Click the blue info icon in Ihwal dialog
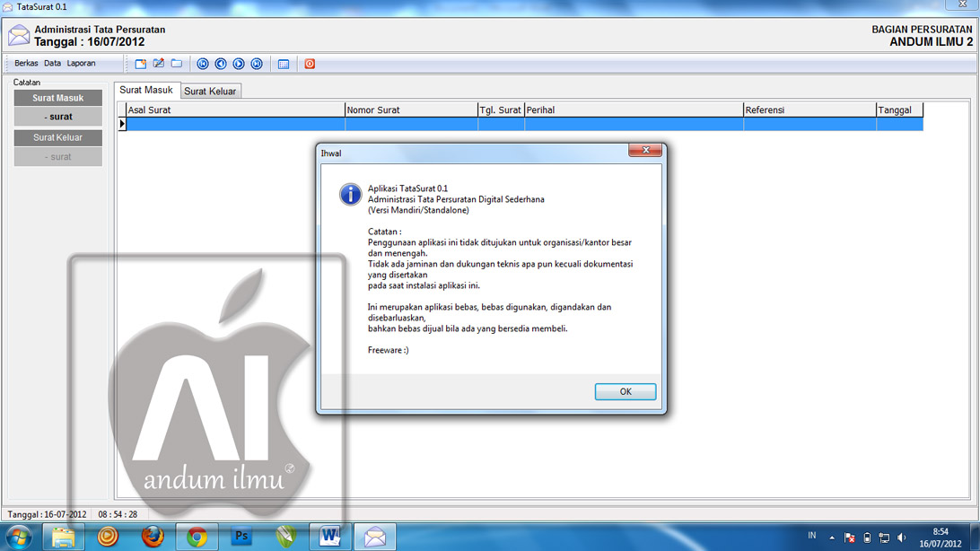The width and height of the screenshot is (980, 551). point(351,195)
